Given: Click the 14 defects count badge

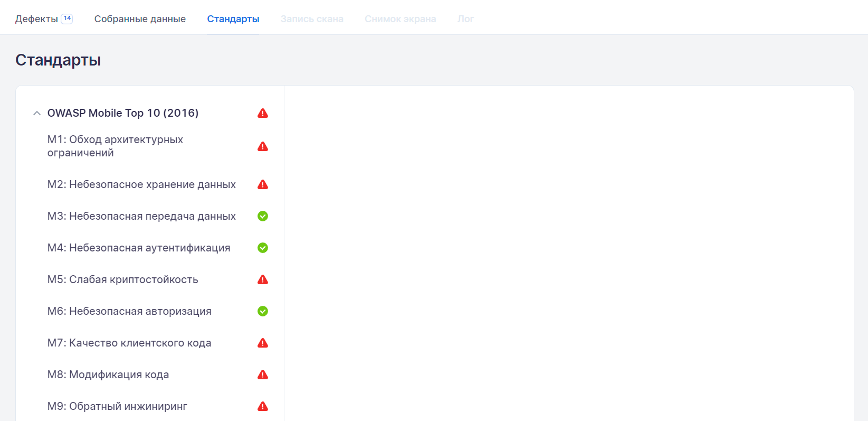Looking at the screenshot, I should (x=67, y=18).
